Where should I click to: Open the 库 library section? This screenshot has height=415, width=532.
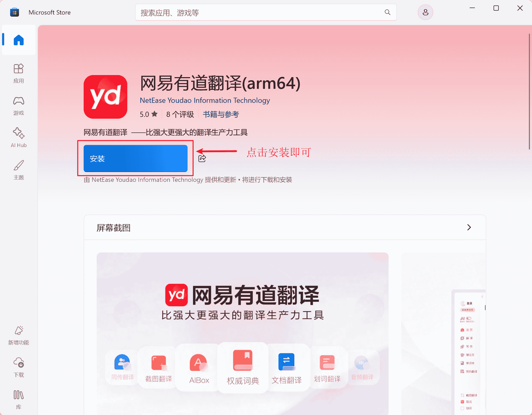coord(18,399)
